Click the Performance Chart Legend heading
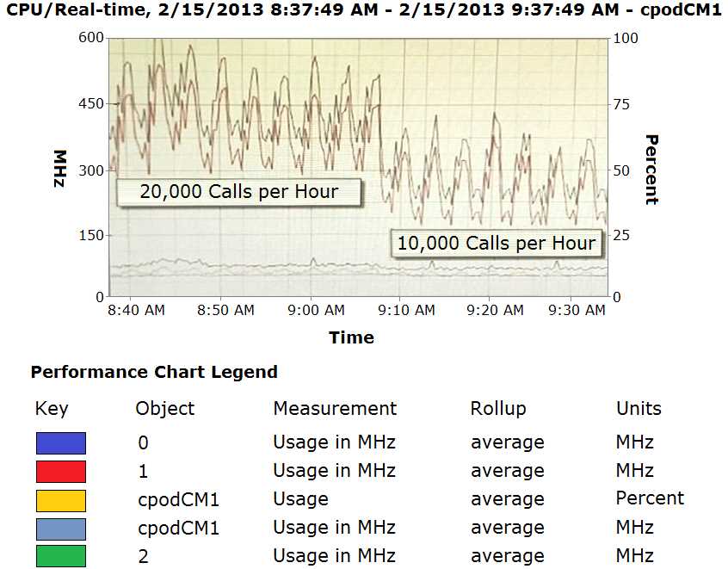 pos(154,372)
